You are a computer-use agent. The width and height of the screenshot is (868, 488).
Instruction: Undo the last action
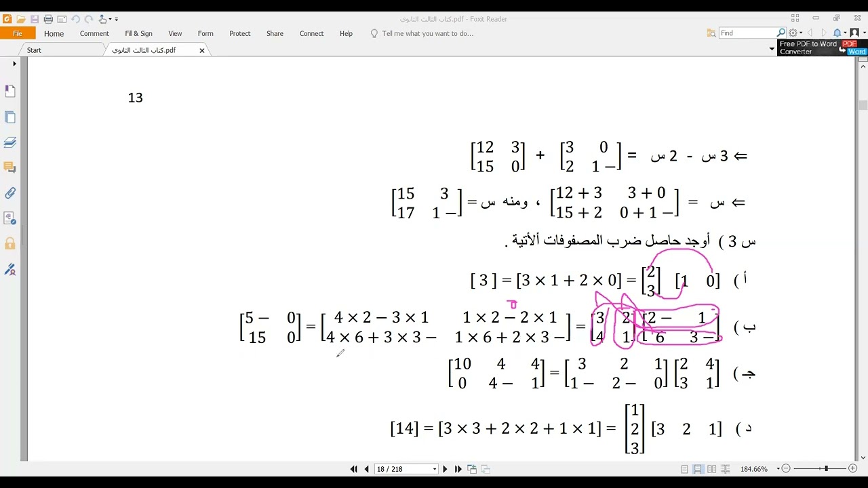[75, 19]
